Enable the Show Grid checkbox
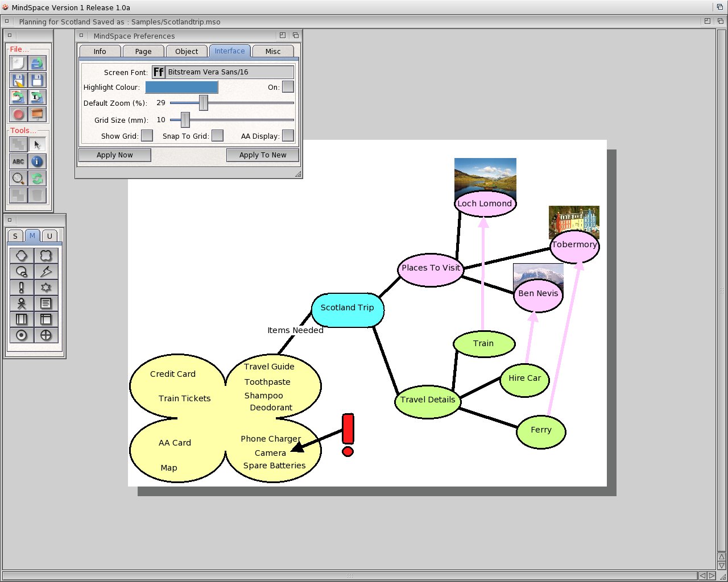The image size is (728, 582). click(147, 136)
